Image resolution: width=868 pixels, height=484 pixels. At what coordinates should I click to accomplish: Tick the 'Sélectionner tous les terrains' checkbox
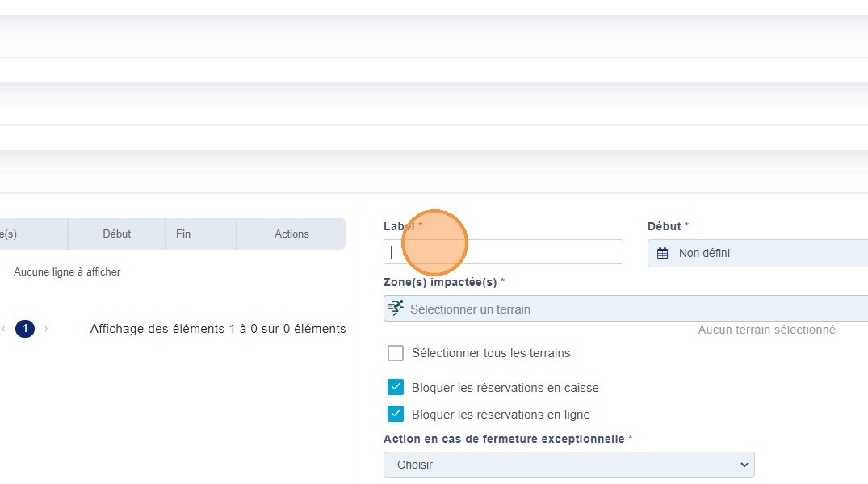point(396,353)
